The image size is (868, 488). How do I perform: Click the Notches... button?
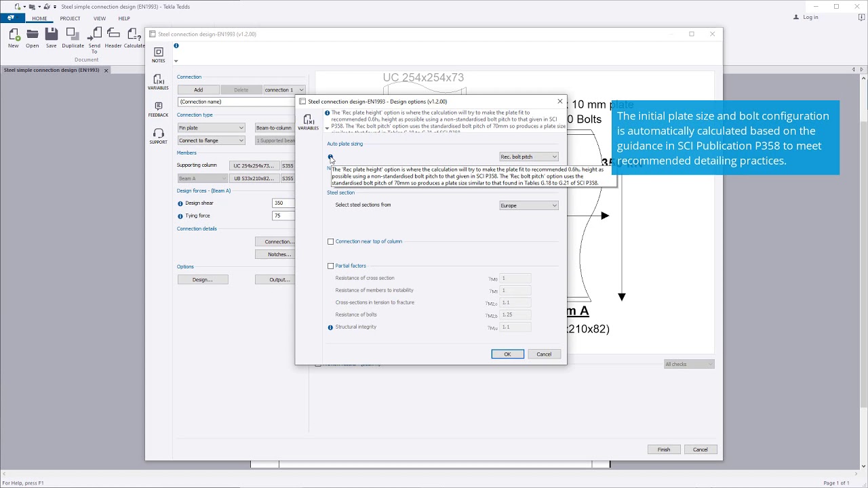(275, 255)
